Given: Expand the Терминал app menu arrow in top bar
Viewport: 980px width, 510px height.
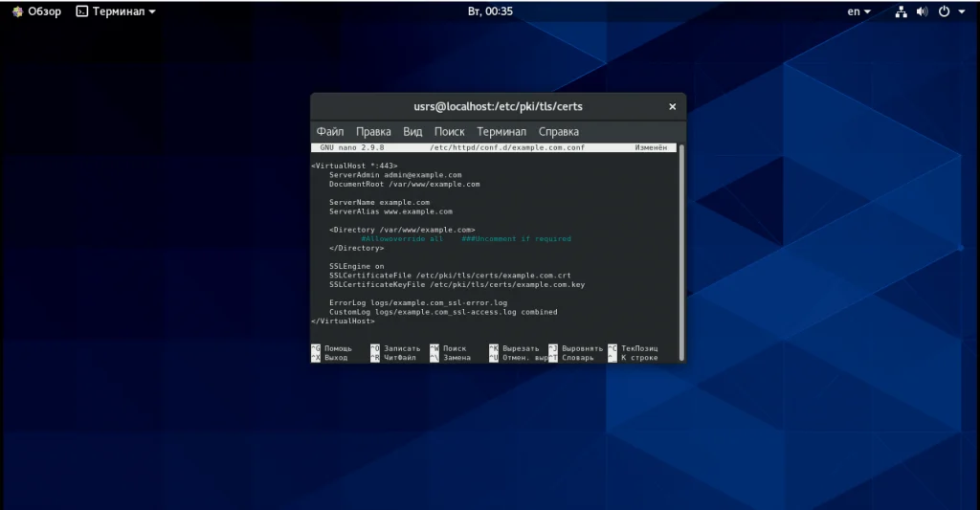Looking at the screenshot, I should coord(152,11).
